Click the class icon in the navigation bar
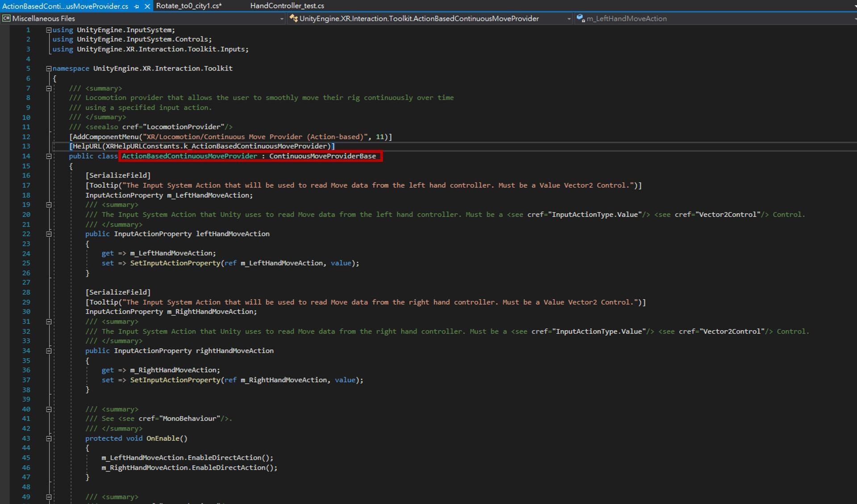 (x=294, y=18)
